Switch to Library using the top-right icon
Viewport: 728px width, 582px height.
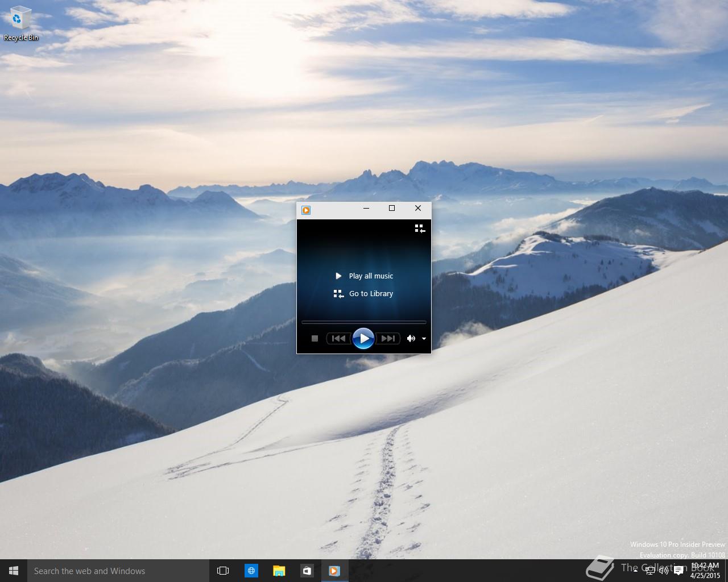[420, 228]
